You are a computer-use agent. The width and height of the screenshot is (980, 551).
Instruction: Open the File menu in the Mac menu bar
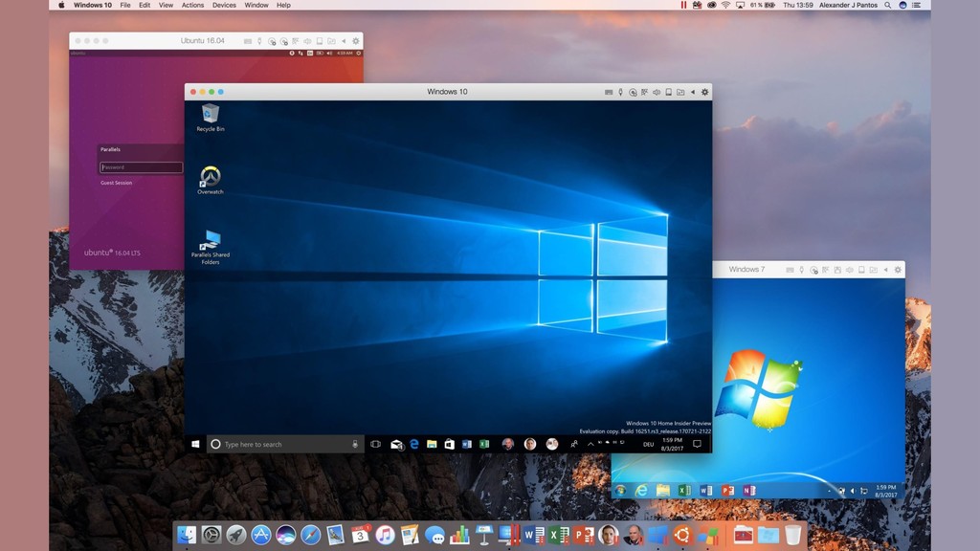125,5
